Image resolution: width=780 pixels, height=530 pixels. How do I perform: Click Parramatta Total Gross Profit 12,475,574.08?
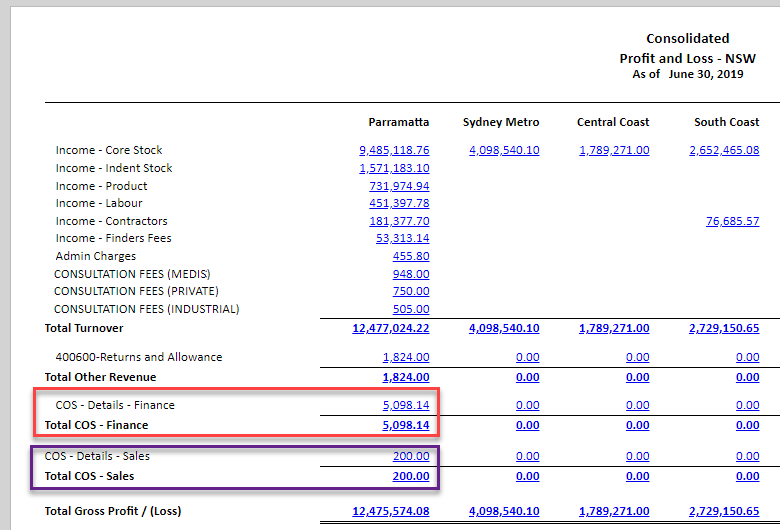391,511
